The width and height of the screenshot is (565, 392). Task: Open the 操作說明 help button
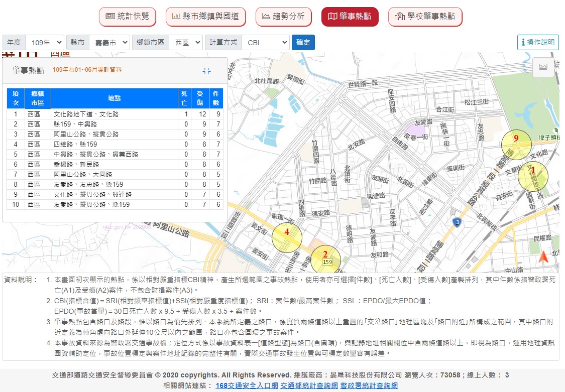538,43
